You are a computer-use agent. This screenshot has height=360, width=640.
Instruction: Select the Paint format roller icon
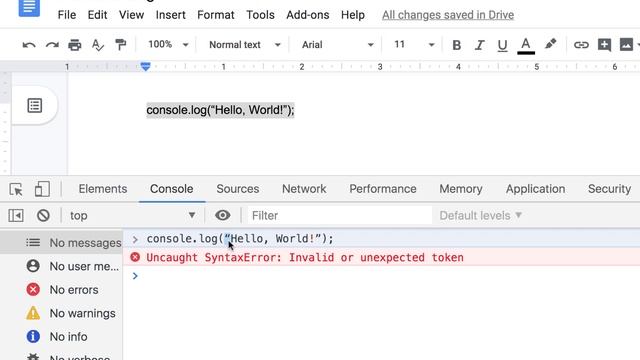tap(120, 45)
